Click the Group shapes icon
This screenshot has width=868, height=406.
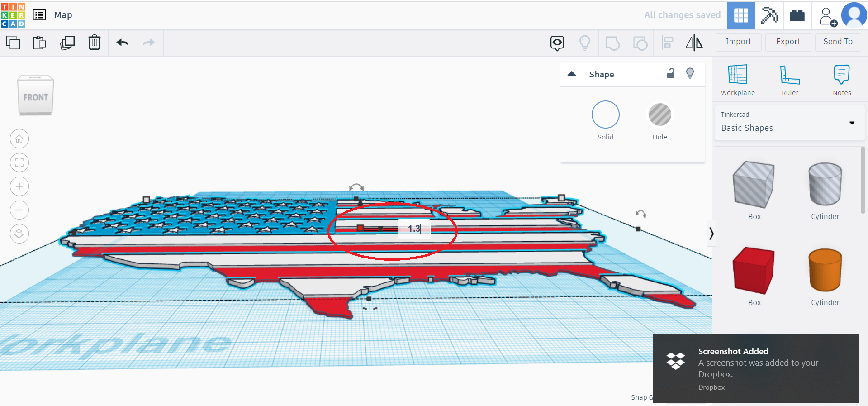[x=612, y=43]
